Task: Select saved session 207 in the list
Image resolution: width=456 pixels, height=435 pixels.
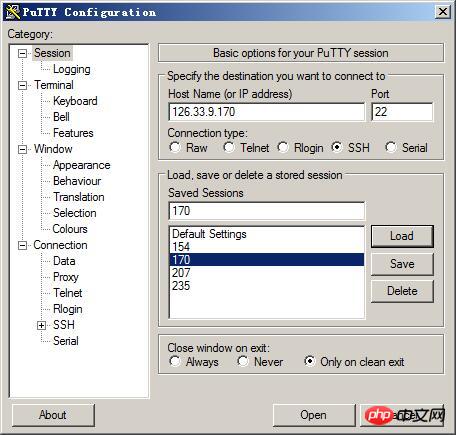Action: 267,273
